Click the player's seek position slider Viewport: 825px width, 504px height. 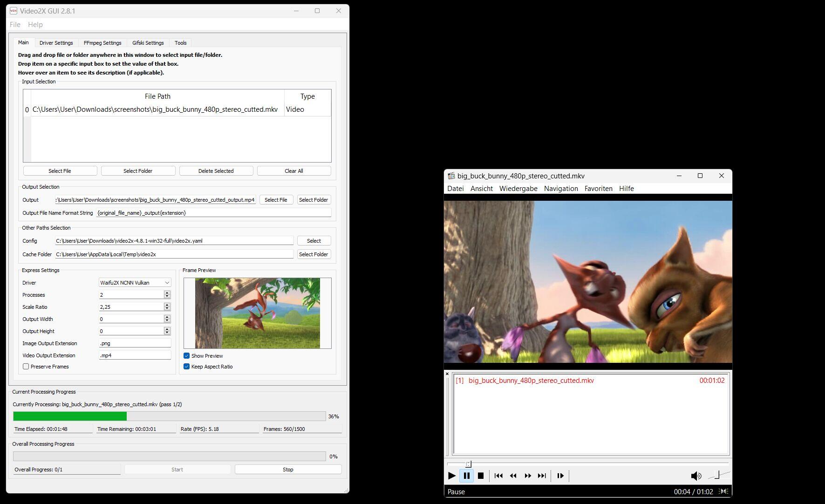click(468, 464)
